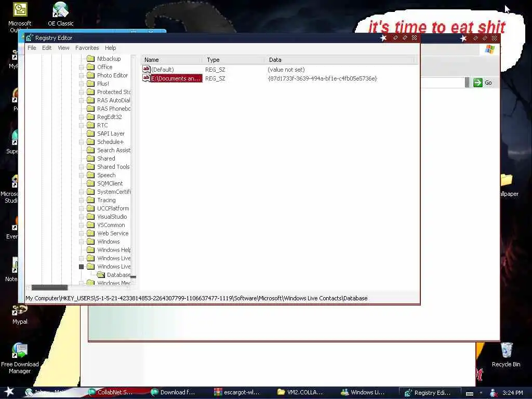The width and height of the screenshot is (532, 399).
Task: Expand the RegEdt32 key
Action: point(82,117)
